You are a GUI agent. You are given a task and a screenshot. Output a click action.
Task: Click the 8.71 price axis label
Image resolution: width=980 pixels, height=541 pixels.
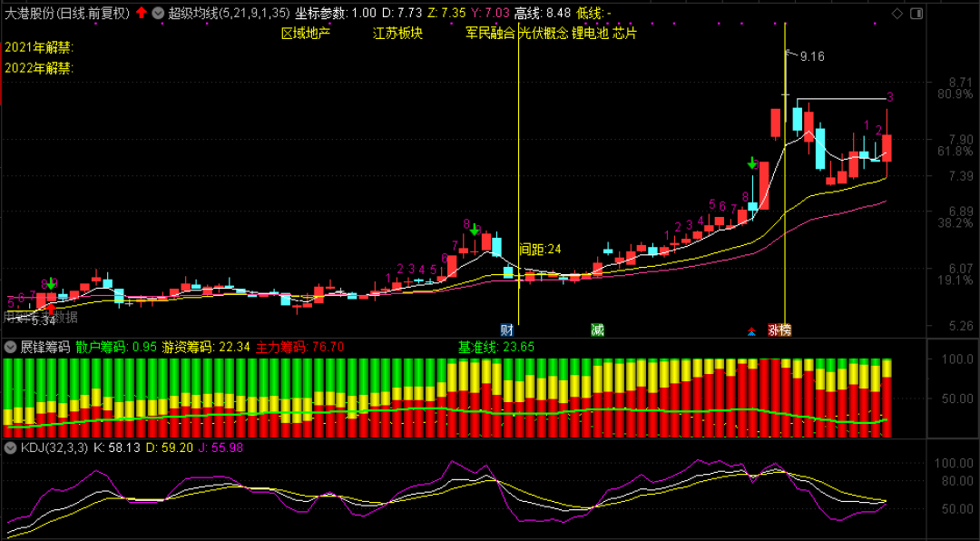[961, 83]
